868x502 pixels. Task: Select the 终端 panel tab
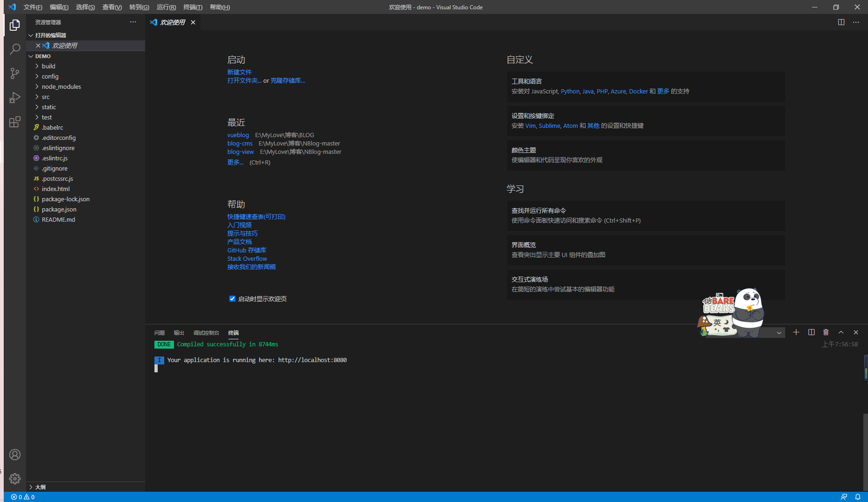[x=234, y=333]
